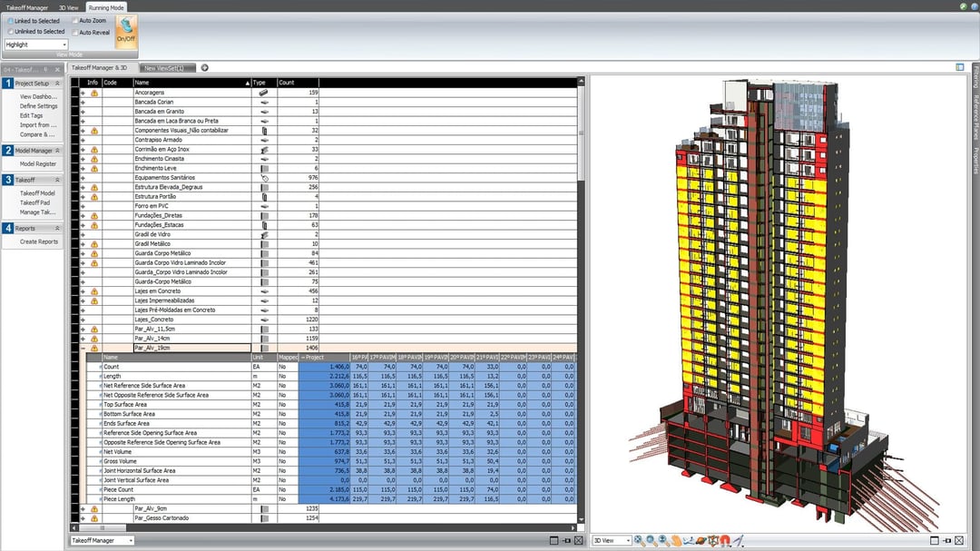Click type icon for Ancoragens row

click(264, 93)
